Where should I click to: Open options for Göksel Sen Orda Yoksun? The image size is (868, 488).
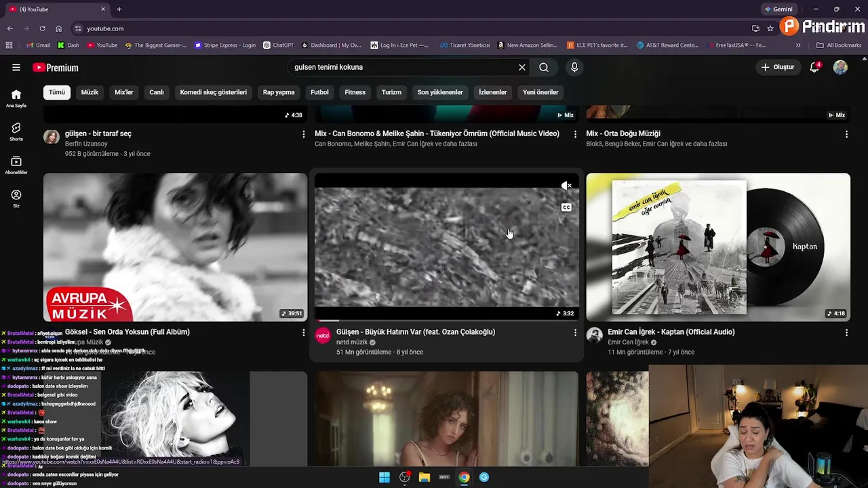tap(303, 333)
